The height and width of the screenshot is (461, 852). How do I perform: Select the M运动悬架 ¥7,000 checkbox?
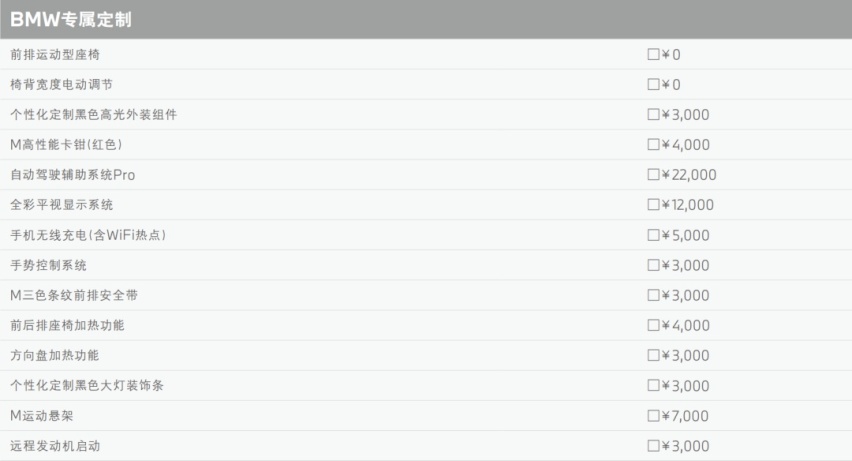pos(653,416)
